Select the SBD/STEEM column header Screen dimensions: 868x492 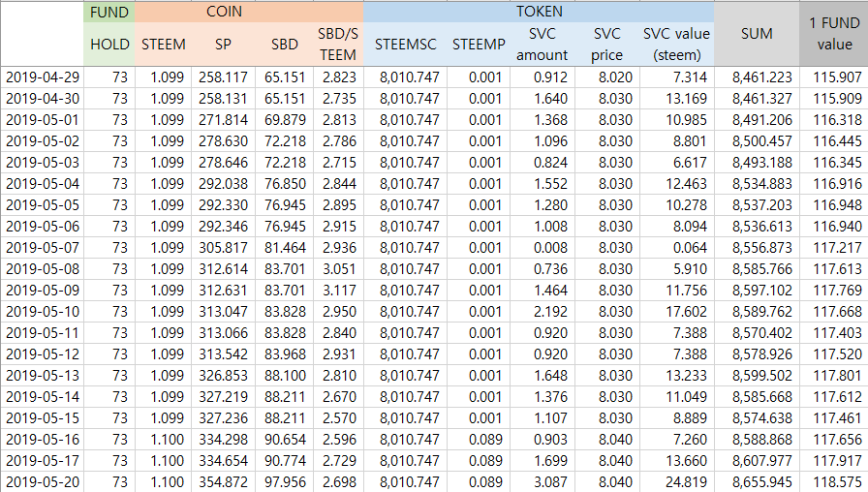pyautogui.click(x=338, y=45)
